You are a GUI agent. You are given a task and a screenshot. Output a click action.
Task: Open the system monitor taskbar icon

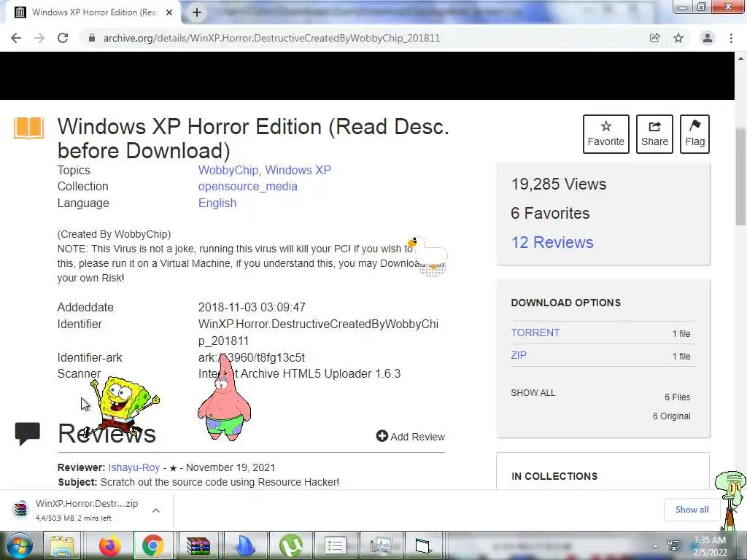pyautogui.click(x=381, y=545)
